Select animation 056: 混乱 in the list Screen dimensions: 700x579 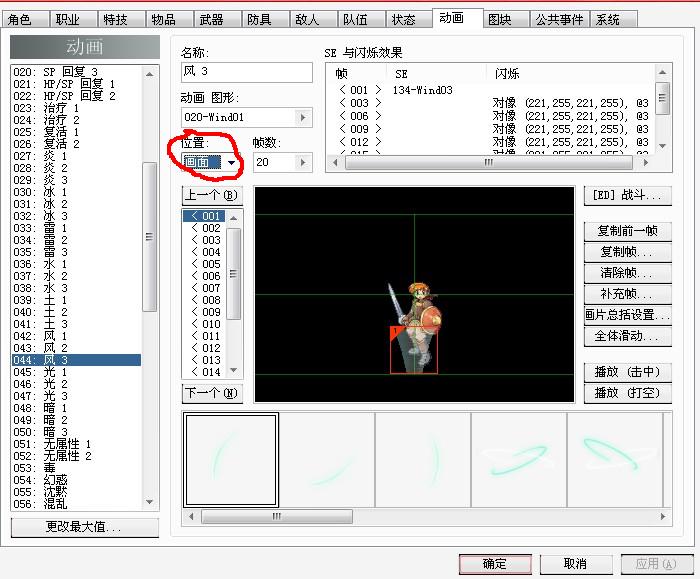[76, 504]
